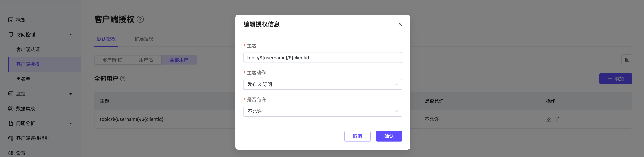Open the 主题动作 dropdown showing 发布 & 订阅
Screen dimensions: 644x157
point(323,85)
